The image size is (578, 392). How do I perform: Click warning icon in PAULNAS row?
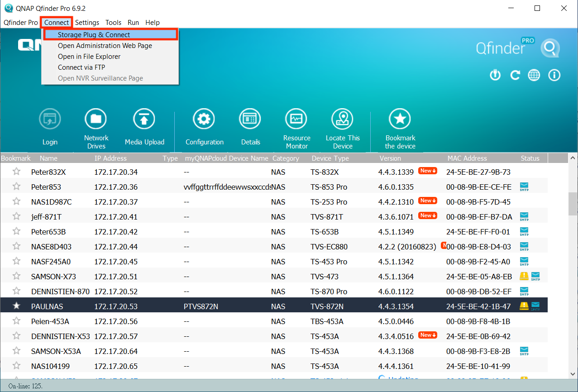(x=524, y=306)
